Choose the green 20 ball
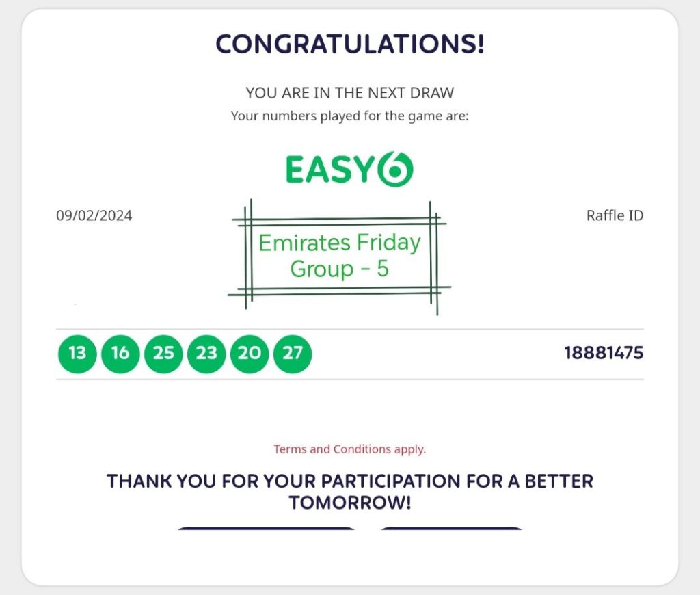Screen dimensions: 700x595 pos(250,354)
